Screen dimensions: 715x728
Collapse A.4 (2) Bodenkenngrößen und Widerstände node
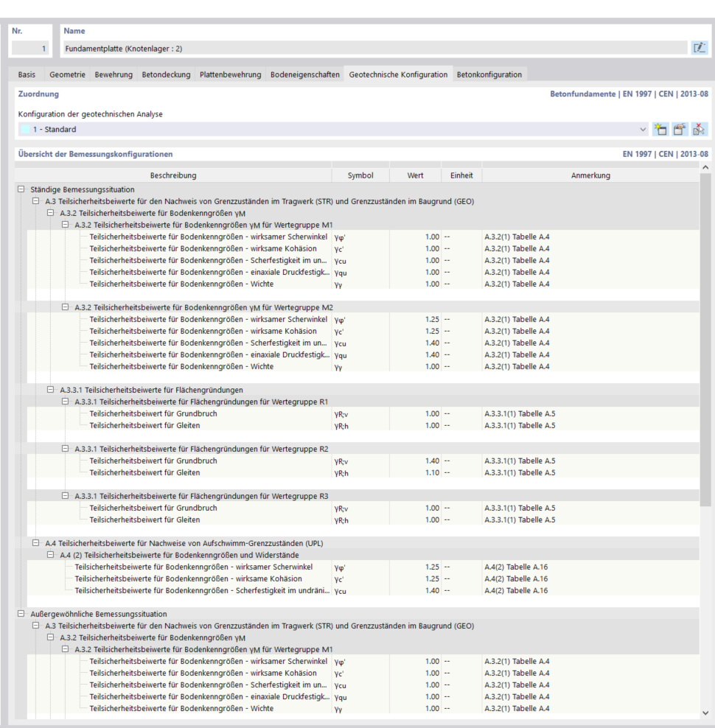[50, 554]
